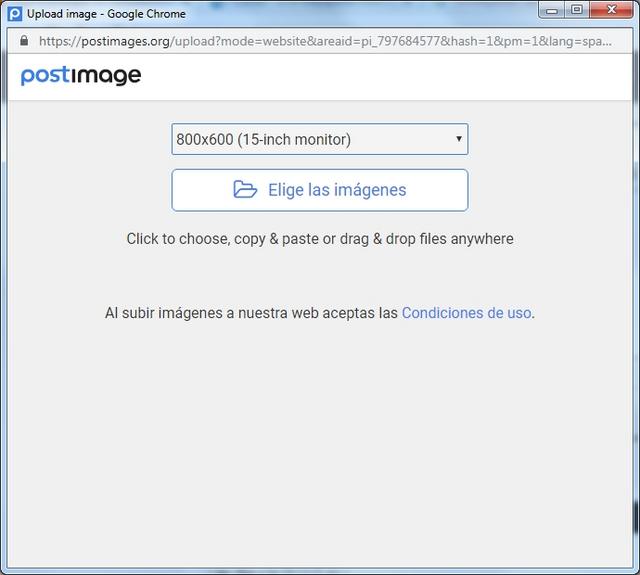
Task: Maximize the Upload image window
Action: click(576, 10)
